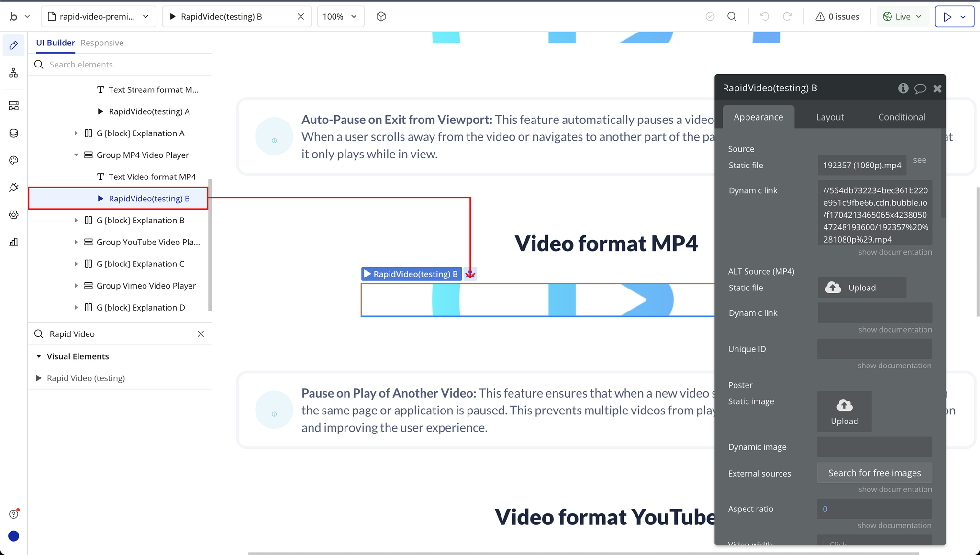Click the Aspect ratio input field
Image resolution: width=980 pixels, height=555 pixels.
point(874,509)
